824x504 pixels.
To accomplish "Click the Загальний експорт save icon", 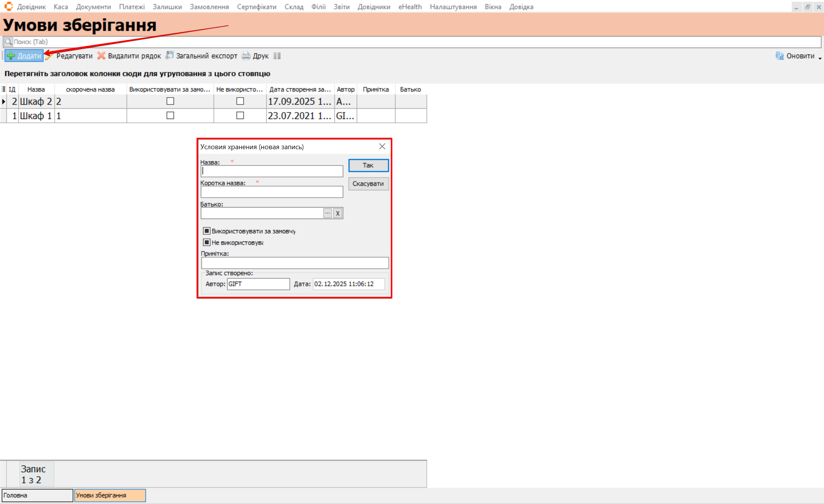I will coord(169,56).
